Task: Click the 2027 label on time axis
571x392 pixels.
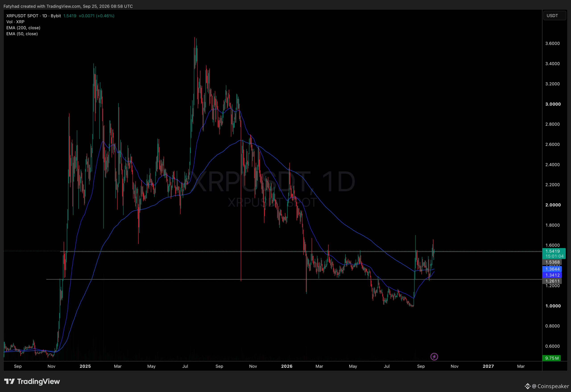Action: (488, 366)
